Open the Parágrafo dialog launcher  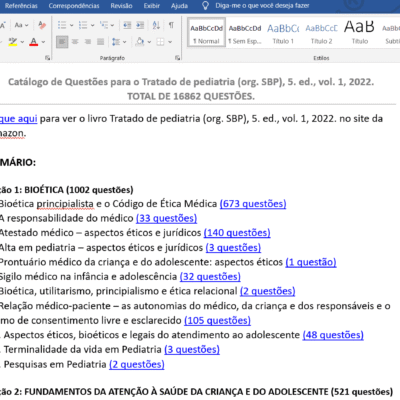(x=177, y=58)
